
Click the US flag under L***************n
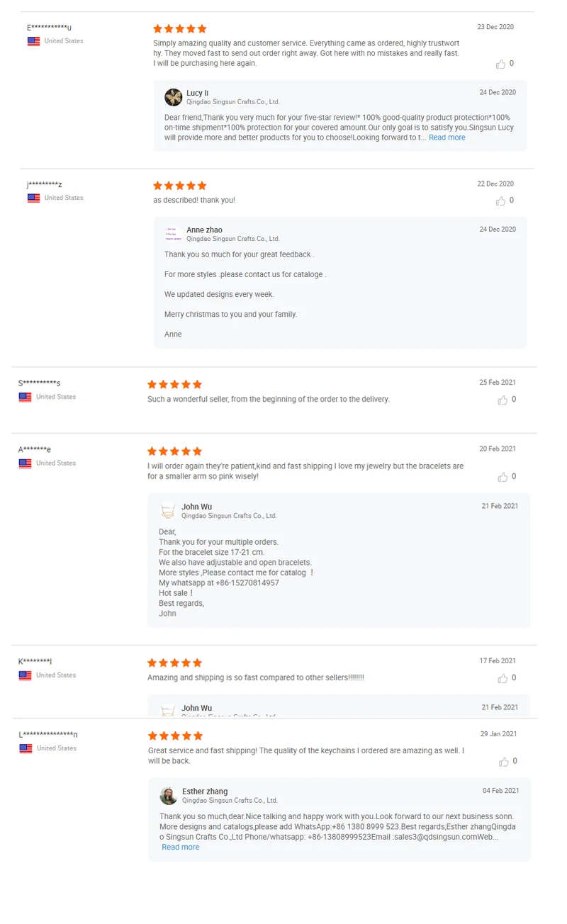[x=26, y=748]
